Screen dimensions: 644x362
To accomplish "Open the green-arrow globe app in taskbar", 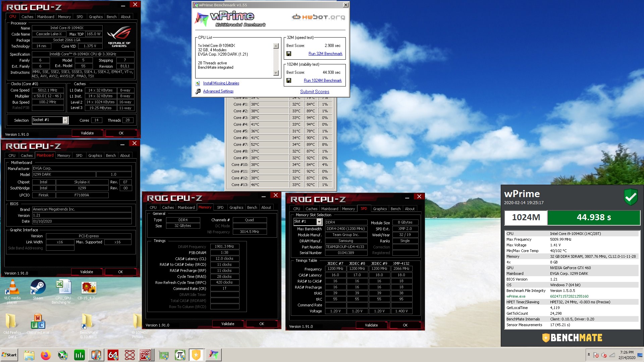I will click(63, 355).
